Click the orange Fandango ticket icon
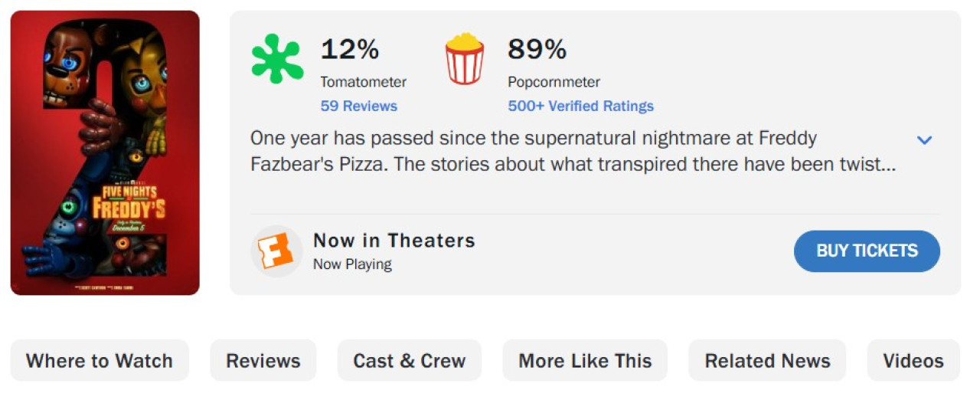 276,251
